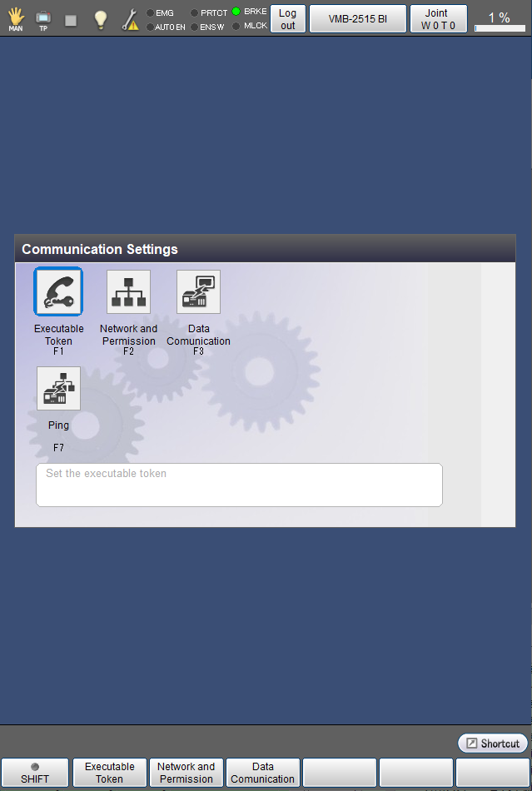Toggle the light bulb icon
The image size is (532, 791).
click(x=101, y=19)
